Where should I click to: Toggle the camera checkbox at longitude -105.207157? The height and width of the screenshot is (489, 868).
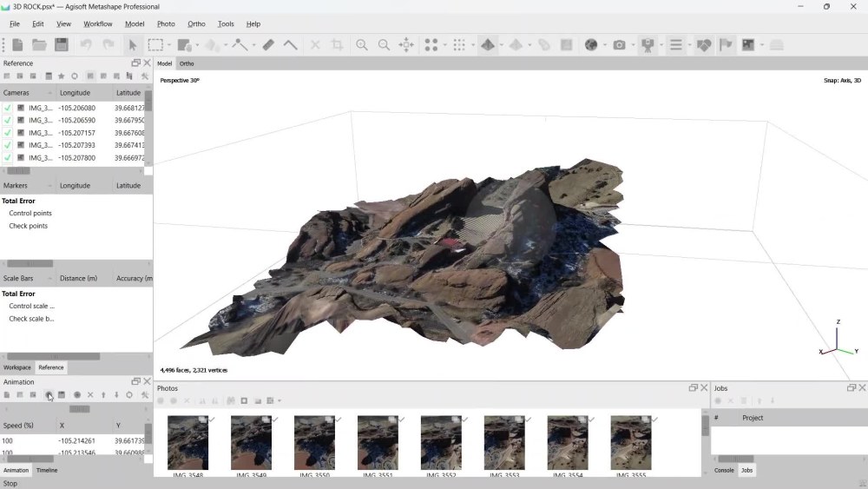(7, 133)
